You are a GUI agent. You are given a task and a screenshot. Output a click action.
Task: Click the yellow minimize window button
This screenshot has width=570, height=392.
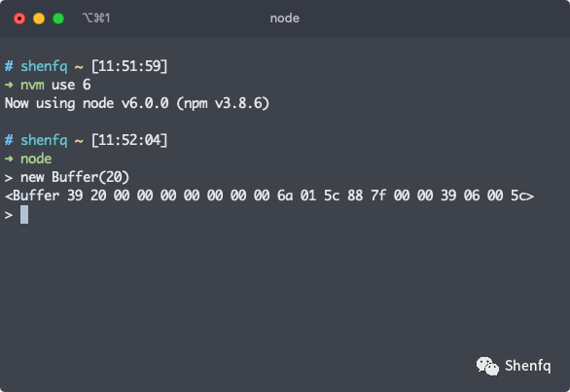[39, 18]
